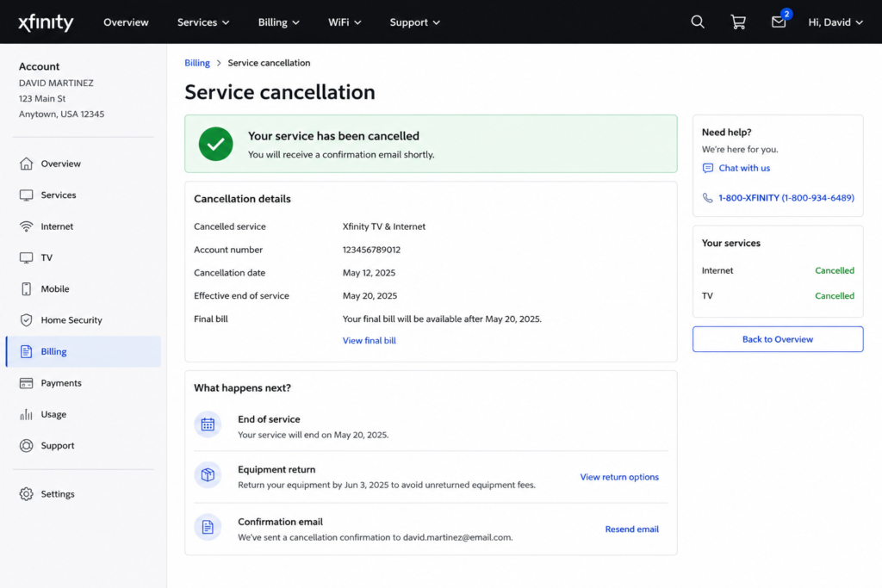Go to Overview in the top navigation bar
Viewport: 882px width, 588px height.
[x=126, y=22]
